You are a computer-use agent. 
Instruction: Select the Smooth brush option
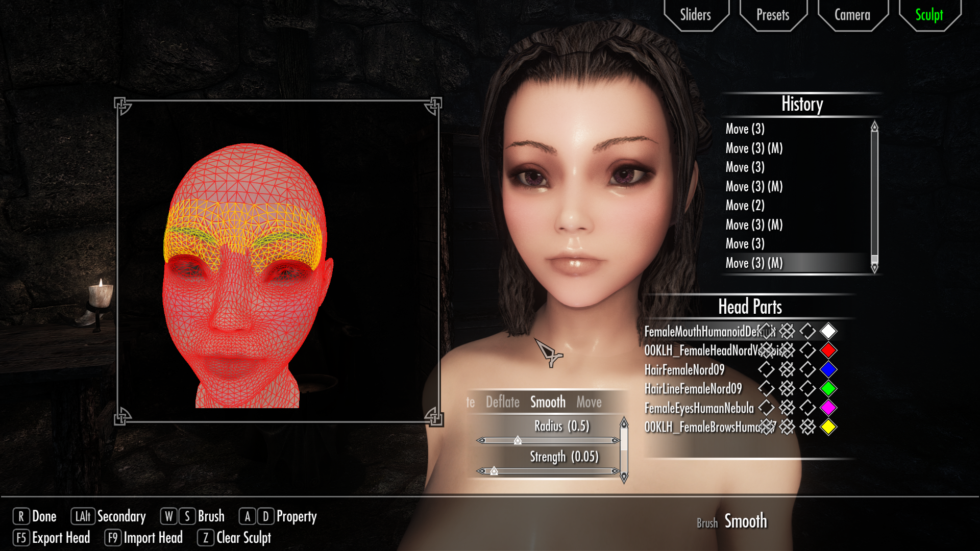(x=548, y=402)
